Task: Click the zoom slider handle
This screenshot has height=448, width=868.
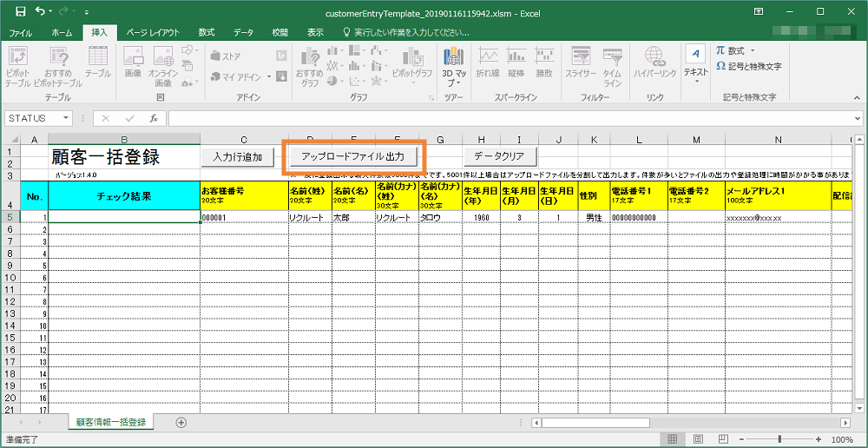Action: tap(779, 439)
